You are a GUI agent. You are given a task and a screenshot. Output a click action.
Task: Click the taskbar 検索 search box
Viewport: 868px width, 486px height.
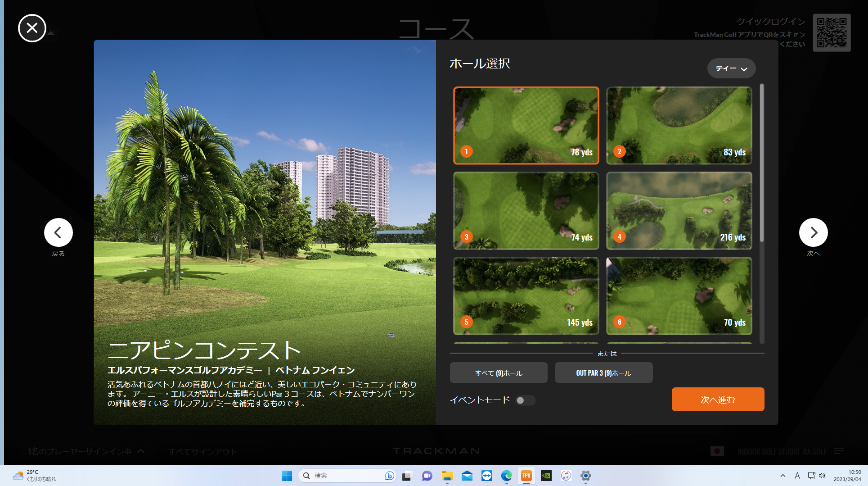(346, 476)
